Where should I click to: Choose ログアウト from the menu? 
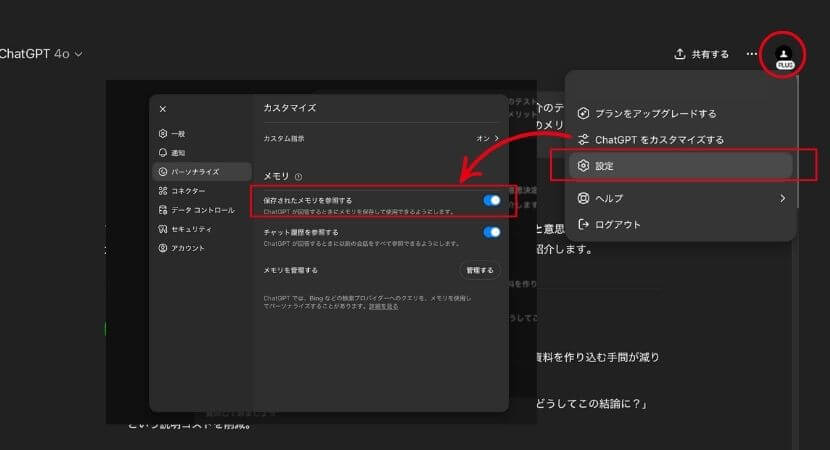680,224
